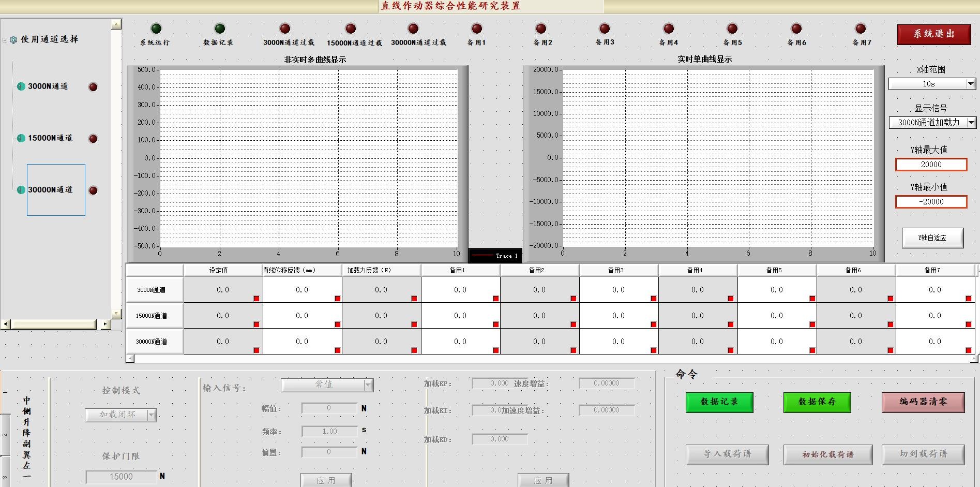Viewport: 980px width, 487px height.
Task: Click the 备用6 indicator light
Action: pos(796,28)
